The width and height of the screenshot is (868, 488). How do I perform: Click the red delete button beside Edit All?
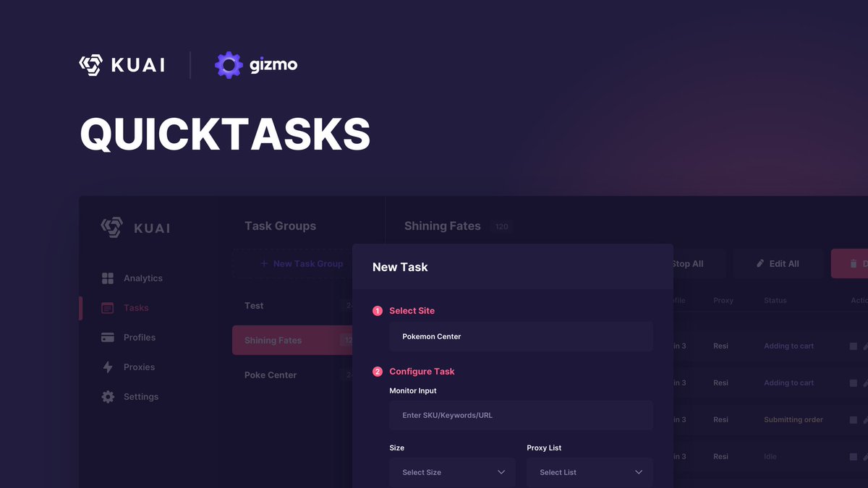tap(849, 264)
